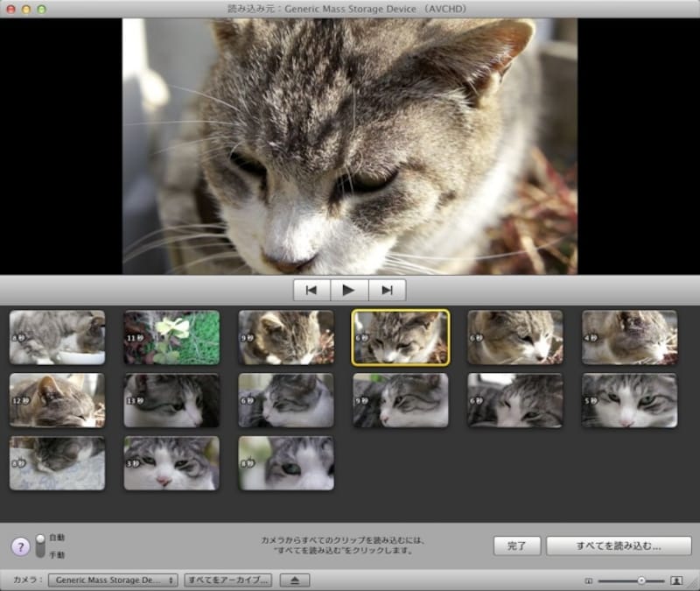Eject the camera device
The width and height of the screenshot is (700, 591).
(x=295, y=580)
